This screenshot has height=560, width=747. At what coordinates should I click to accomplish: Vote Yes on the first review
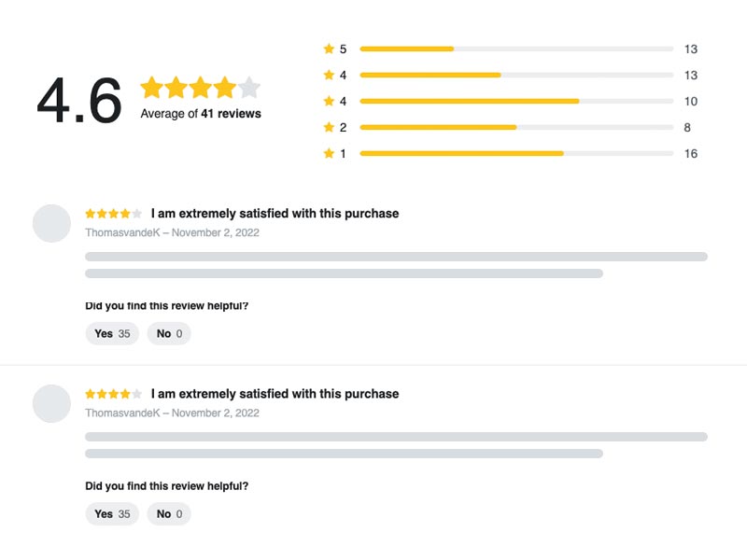112,333
